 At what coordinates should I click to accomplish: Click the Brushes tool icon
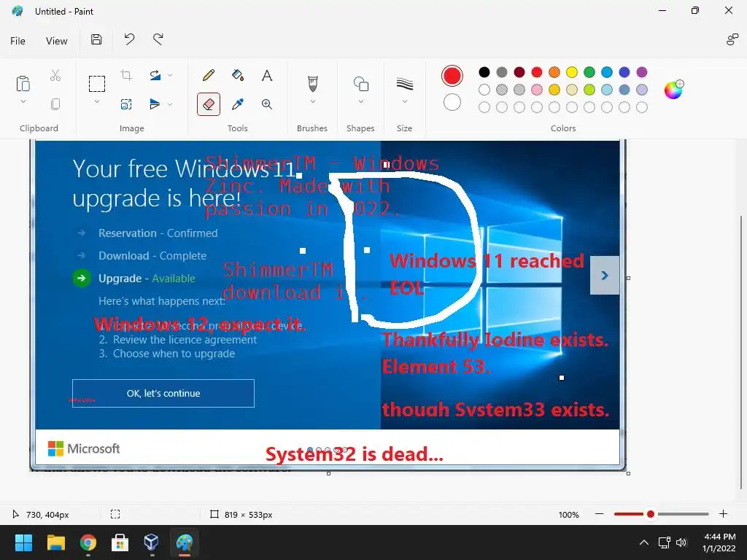click(312, 84)
